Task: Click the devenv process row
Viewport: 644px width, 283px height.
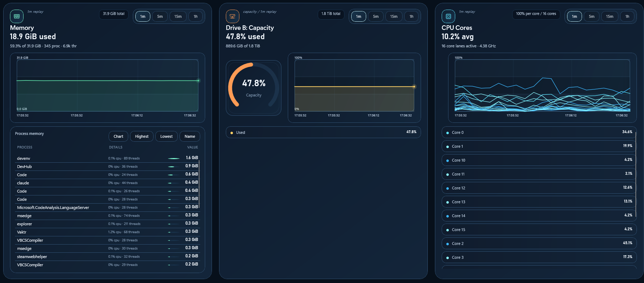Action: tap(108, 158)
